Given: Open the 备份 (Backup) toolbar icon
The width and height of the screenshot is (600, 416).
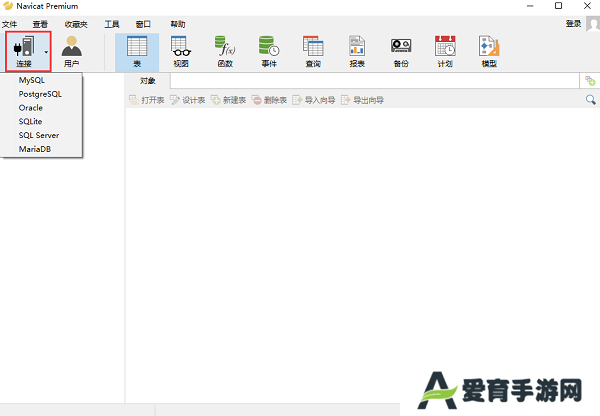Looking at the screenshot, I should [x=401, y=52].
